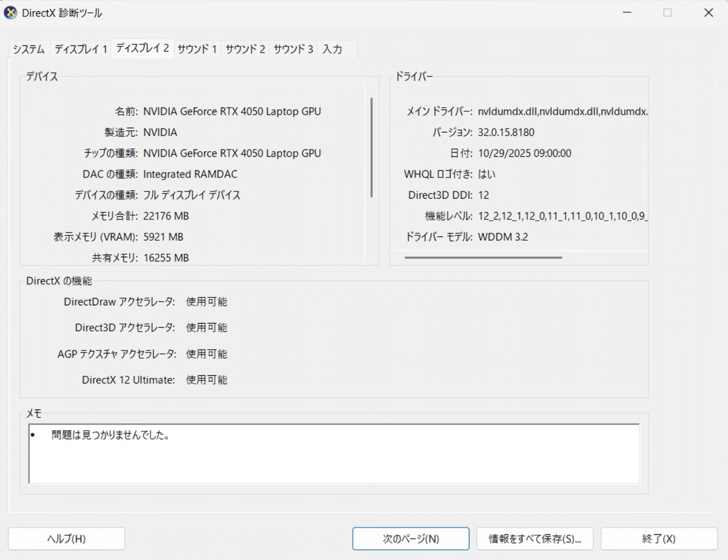Click the Direct3D DDI value 12
728x560 pixels.
pos(484,195)
